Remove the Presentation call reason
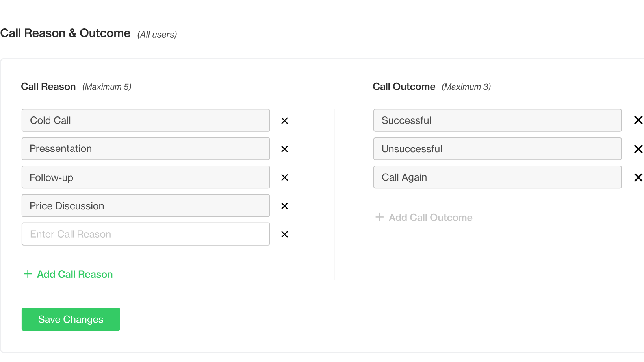 coord(284,149)
